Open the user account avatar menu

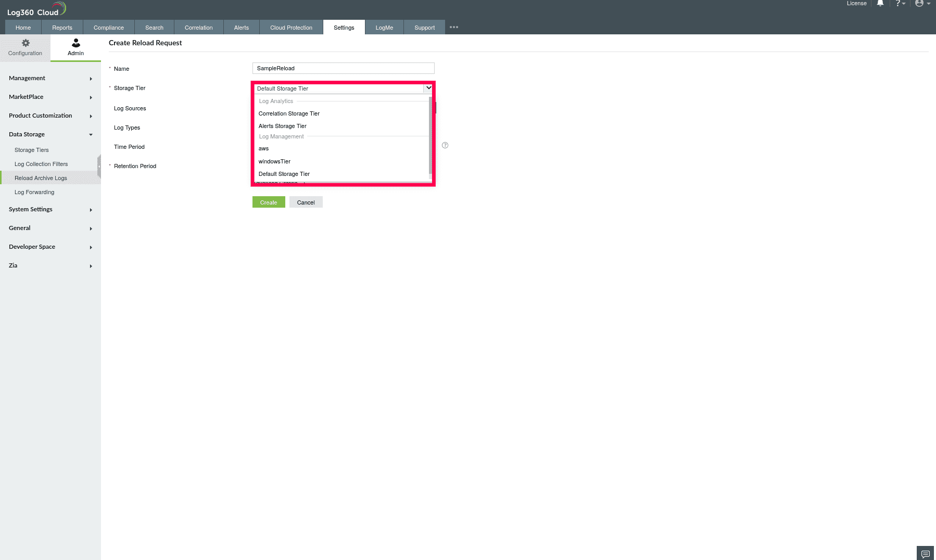[x=922, y=3]
